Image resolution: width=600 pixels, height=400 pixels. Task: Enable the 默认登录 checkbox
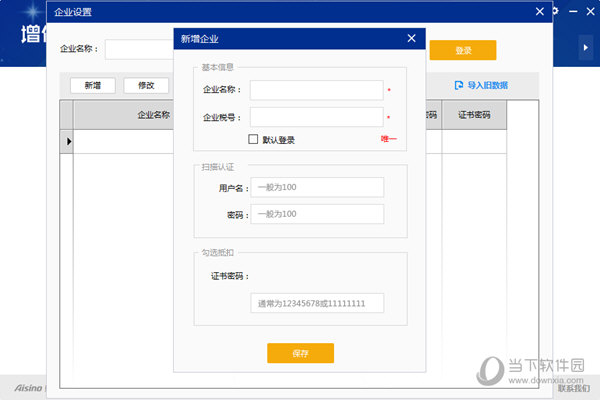pos(253,139)
